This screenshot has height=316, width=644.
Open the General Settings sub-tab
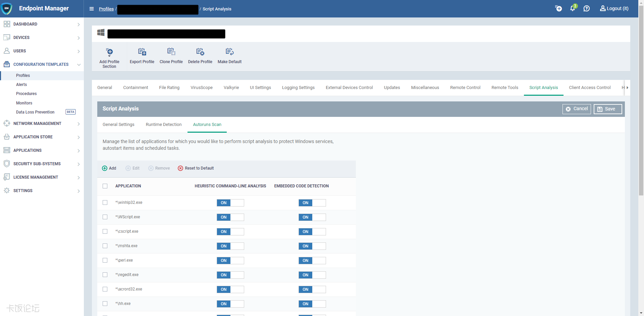point(118,125)
